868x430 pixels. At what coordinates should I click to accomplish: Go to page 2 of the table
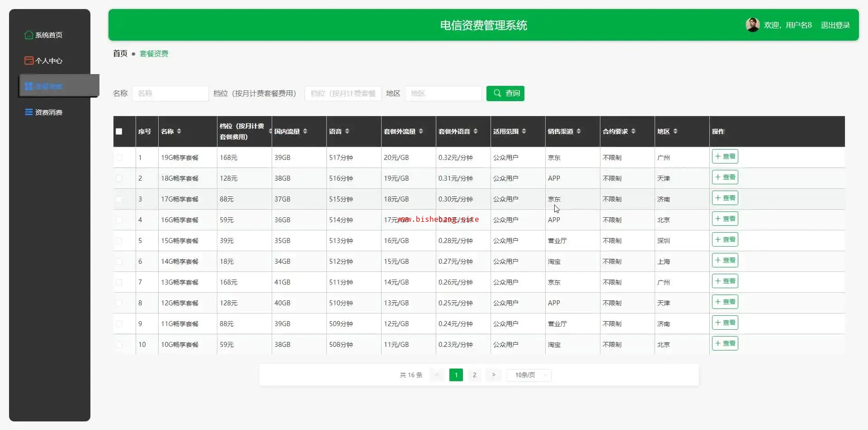[x=474, y=375]
